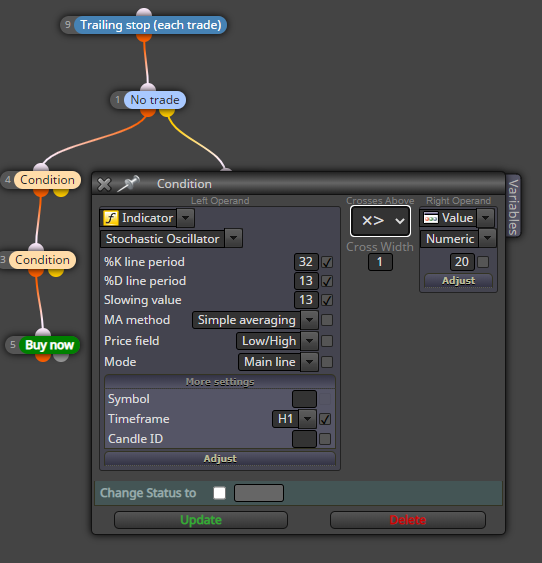542x563 pixels.
Task: Open the Numeric value type dropdown
Action: point(487,238)
